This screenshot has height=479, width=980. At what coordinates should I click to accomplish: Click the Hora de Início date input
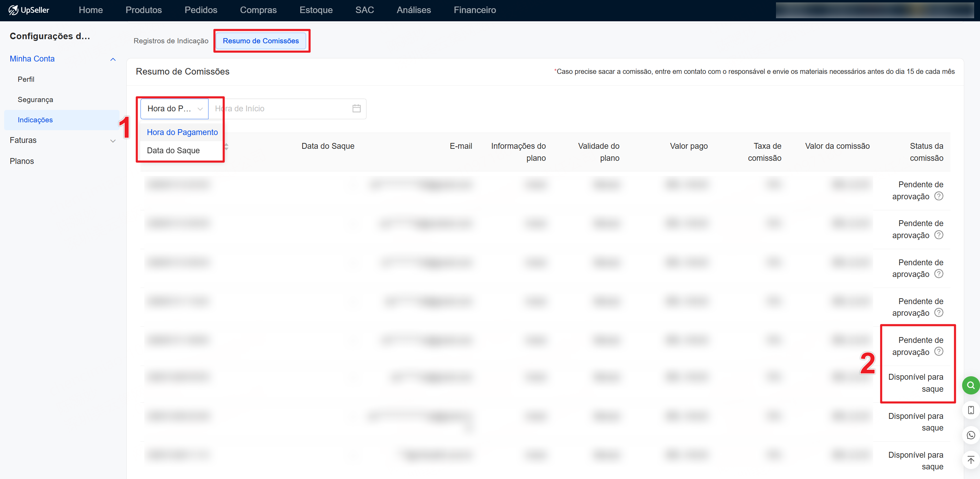click(x=282, y=109)
